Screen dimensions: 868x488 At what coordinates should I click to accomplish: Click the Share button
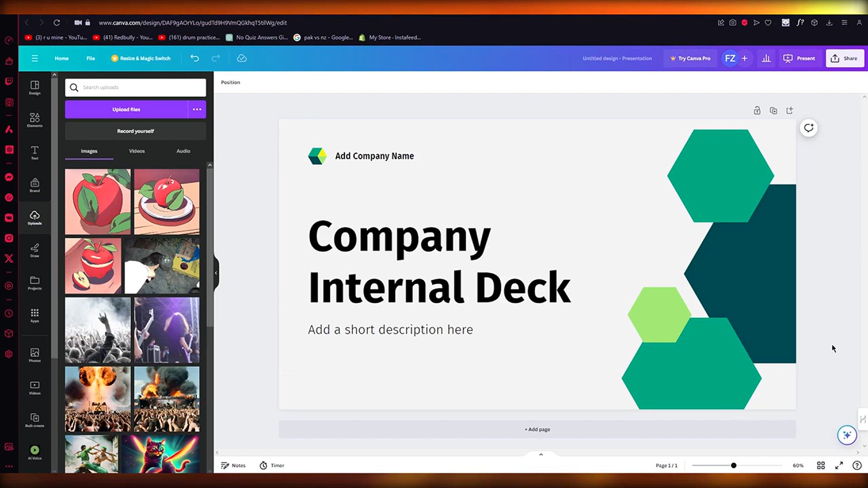click(x=844, y=58)
